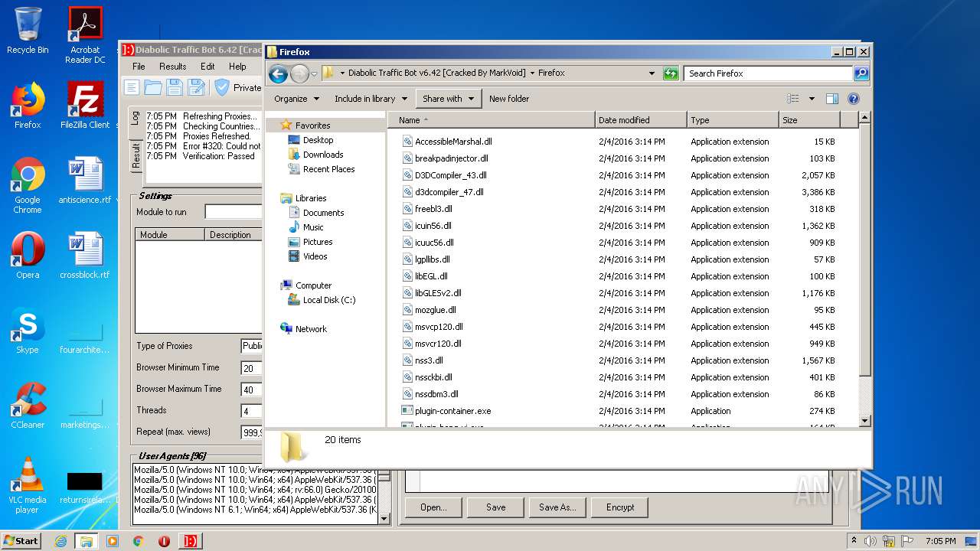Screen dimensions: 980x551
Task: Click the Module to run input field
Action: point(234,212)
